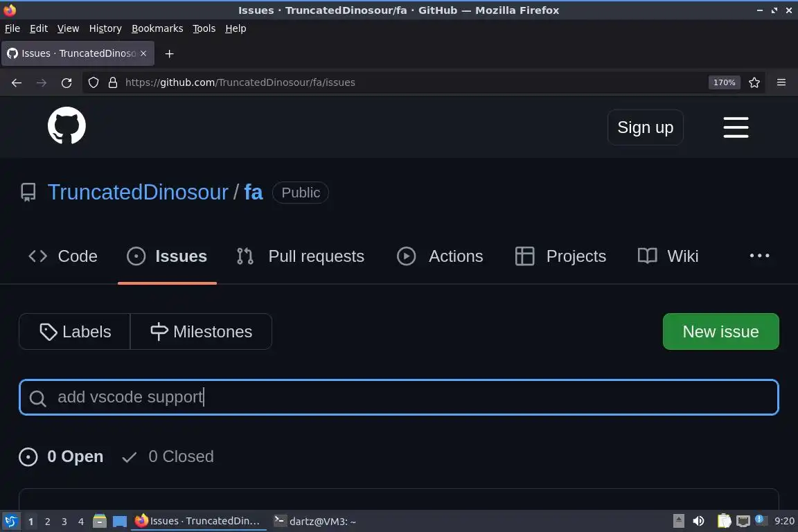The height and width of the screenshot is (532, 798).
Task: Switch to workspace 3 in taskbar
Action: 64,522
